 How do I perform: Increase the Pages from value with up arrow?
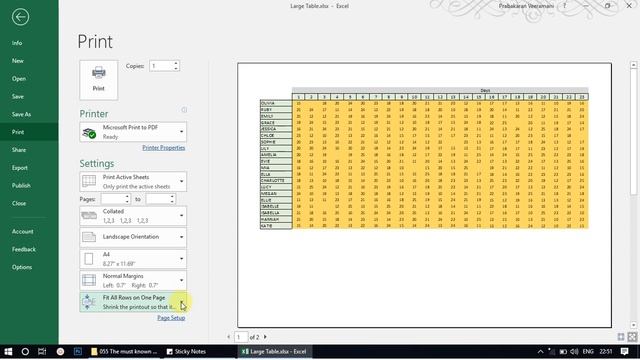click(127, 197)
